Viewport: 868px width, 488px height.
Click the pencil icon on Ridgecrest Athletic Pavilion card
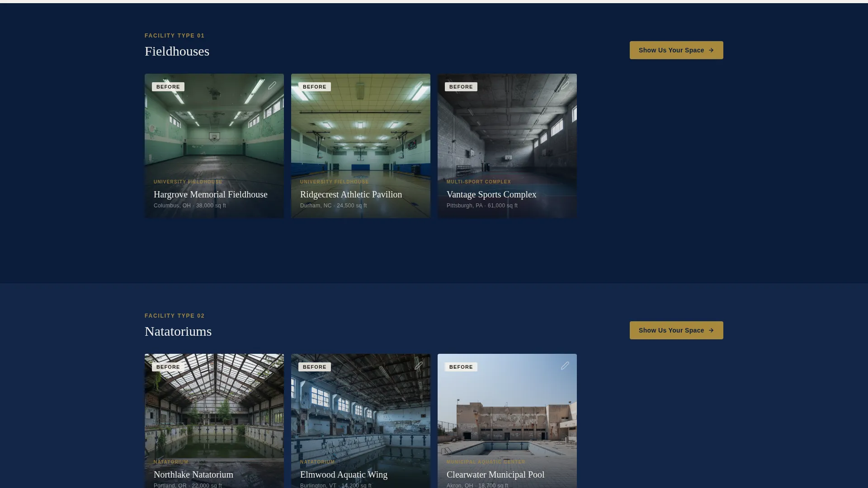click(419, 85)
